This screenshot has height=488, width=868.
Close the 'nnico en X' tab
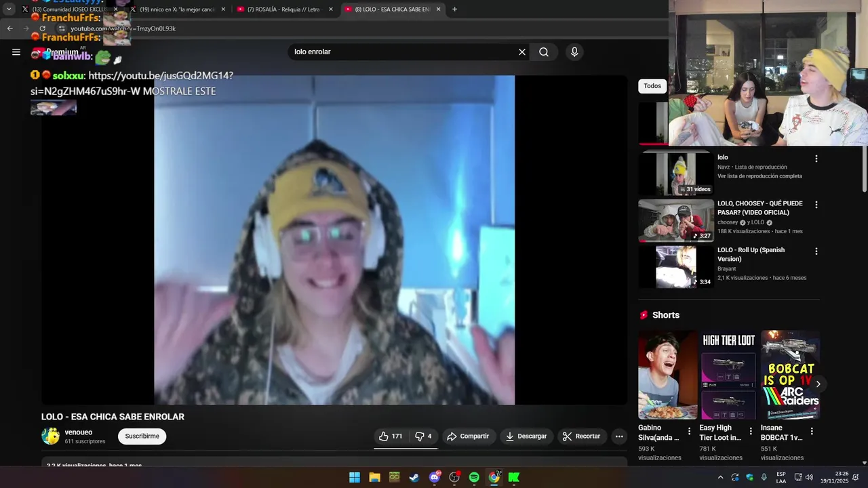click(x=223, y=9)
